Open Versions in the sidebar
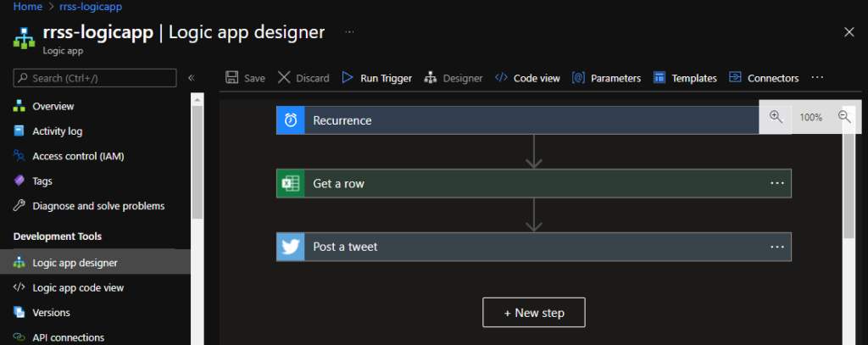 coord(52,313)
